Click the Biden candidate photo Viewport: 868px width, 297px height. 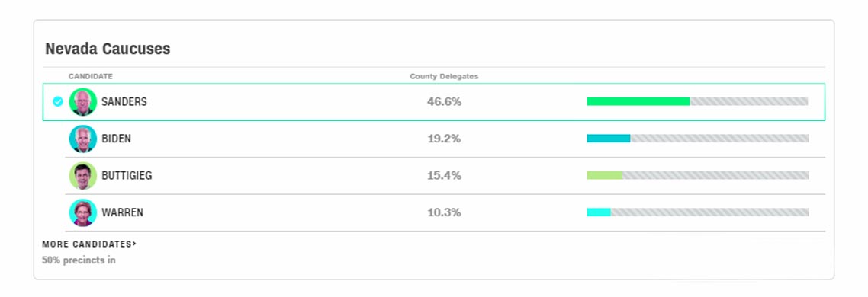[x=83, y=139]
